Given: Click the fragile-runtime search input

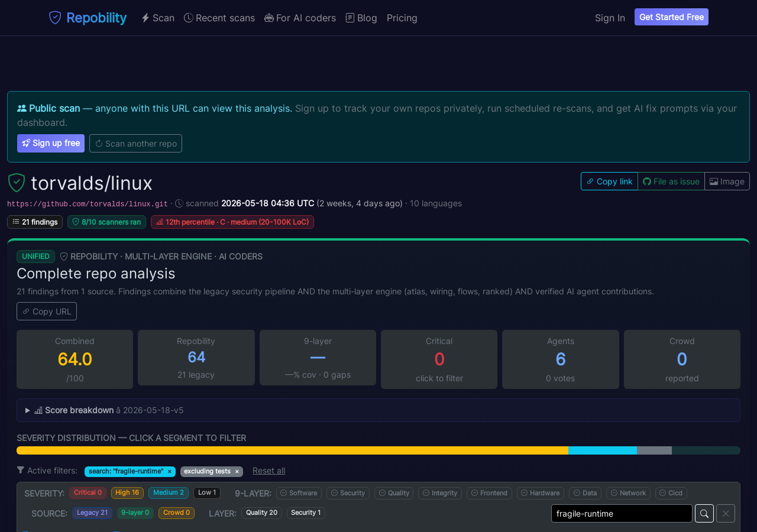Looking at the screenshot, I should pyautogui.click(x=622, y=514).
